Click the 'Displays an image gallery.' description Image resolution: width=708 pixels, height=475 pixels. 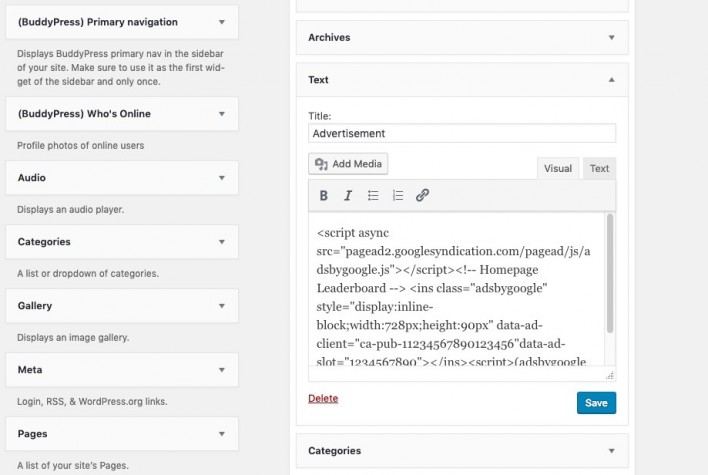click(73, 338)
